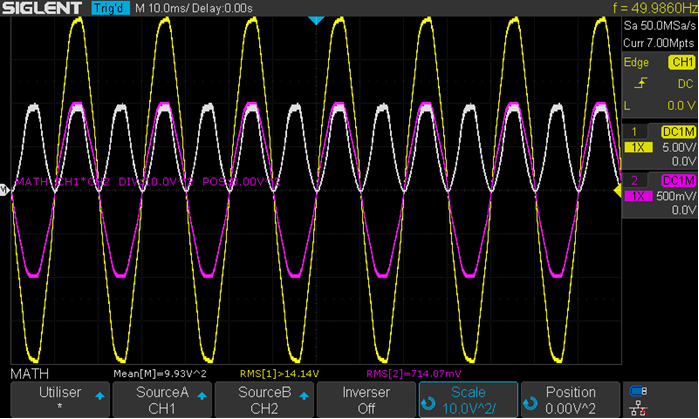Click the magenta DC1M badge of channel 2
Image resolution: width=699 pixels, height=419 pixels.
click(678, 180)
